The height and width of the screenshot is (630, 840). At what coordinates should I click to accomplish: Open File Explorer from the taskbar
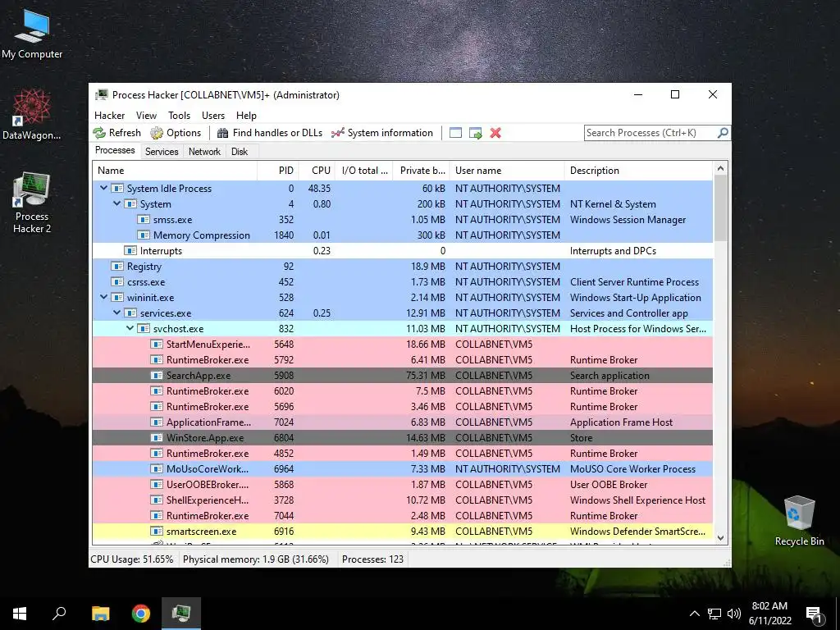(x=100, y=614)
